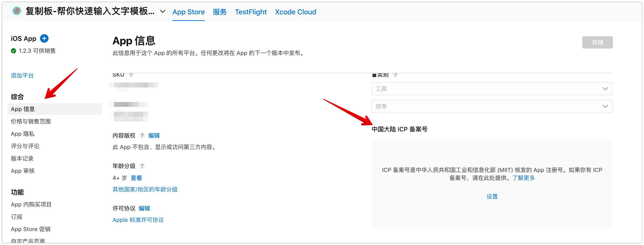Click 编辑 link next to 许可协议

pos(144,208)
